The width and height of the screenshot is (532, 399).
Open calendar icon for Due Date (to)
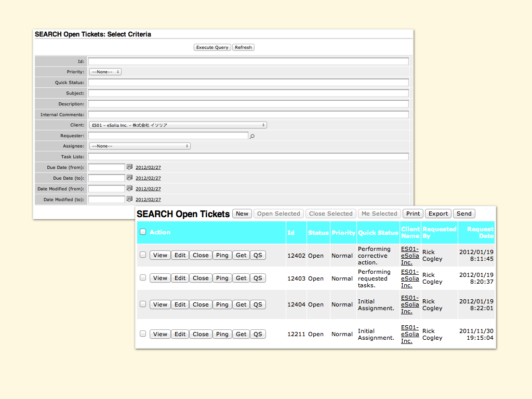point(129,178)
